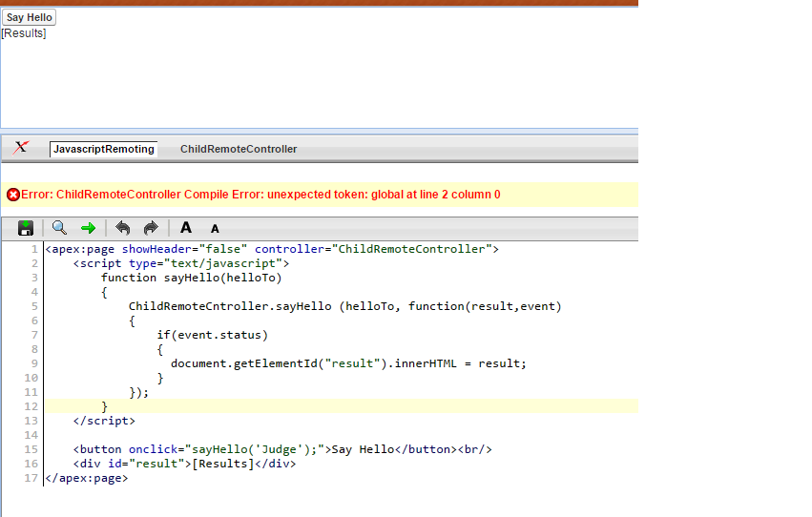Click the "});" on line 11
Viewport: 812px width, 517px height.
click(138, 392)
